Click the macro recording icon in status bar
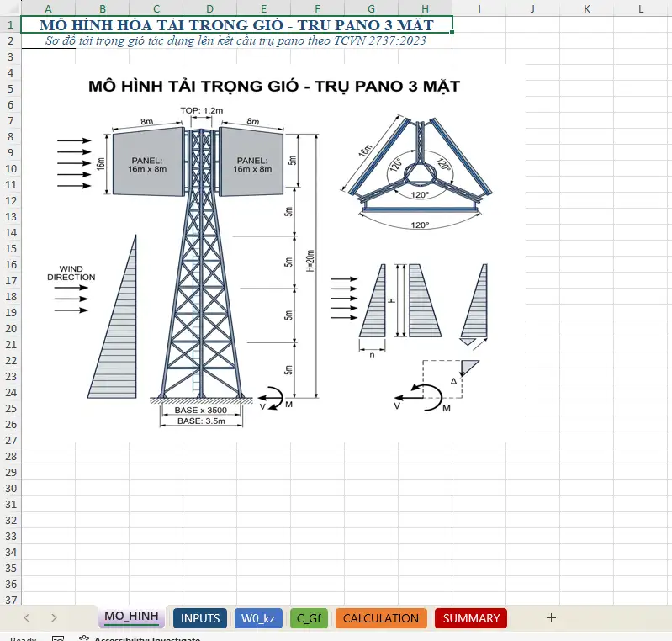 pyautogui.click(x=58, y=638)
